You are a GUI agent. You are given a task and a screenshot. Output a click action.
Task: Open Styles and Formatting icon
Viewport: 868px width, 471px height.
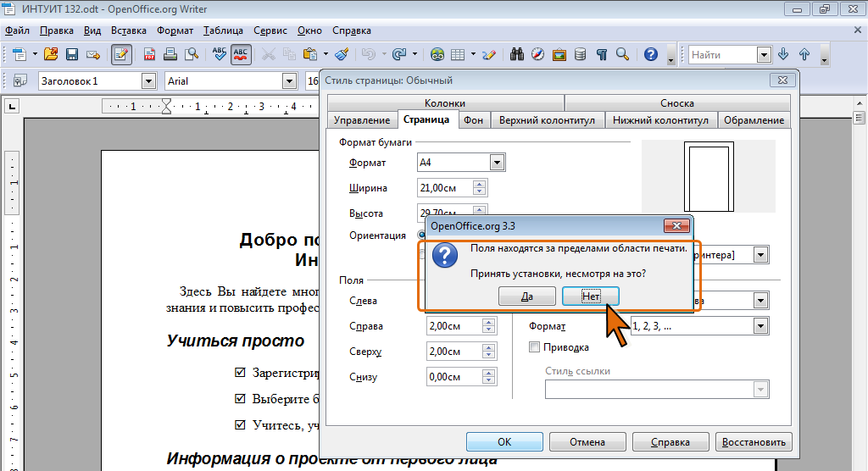pos(20,80)
